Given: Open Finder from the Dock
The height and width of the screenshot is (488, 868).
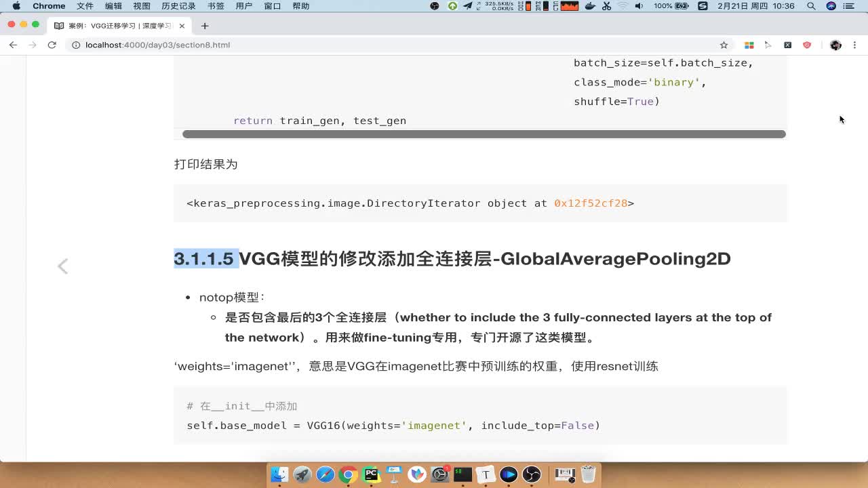Looking at the screenshot, I should click(x=279, y=474).
